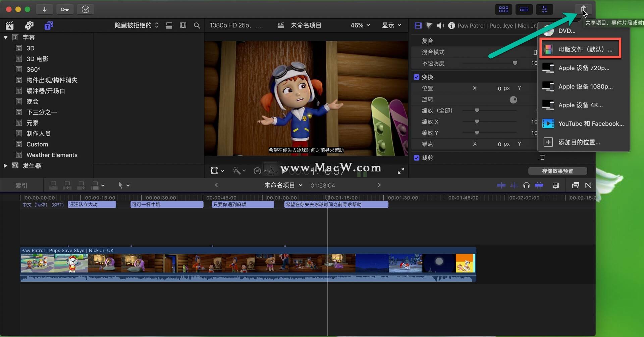Open the video inspector filmstrip tab

[x=418, y=25]
